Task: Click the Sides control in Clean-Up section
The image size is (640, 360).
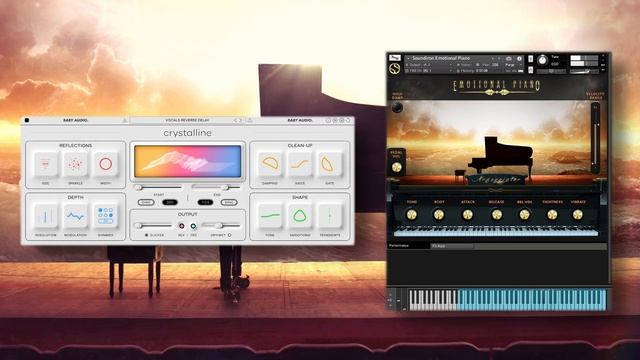Action: [x=300, y=164]
